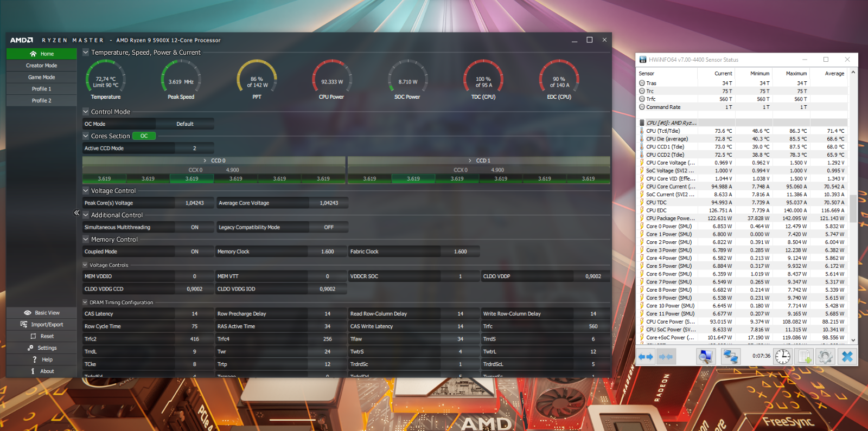Screen dimensions: 868x431
Task: Collapse Additional Control section
Action: [x=86, y=215]
